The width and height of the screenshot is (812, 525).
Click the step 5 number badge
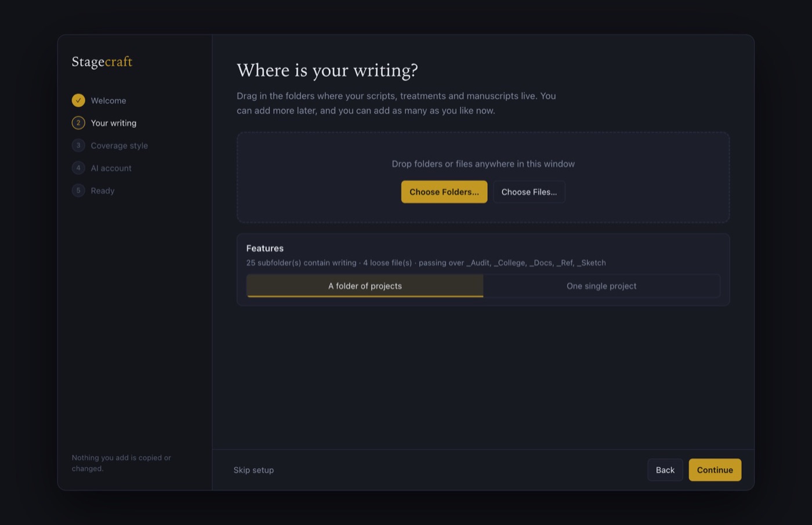(x=78, y=191)
